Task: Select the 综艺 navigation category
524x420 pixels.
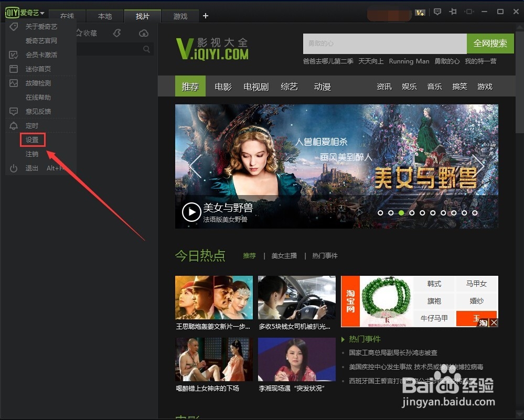Action: click(290, 87)
